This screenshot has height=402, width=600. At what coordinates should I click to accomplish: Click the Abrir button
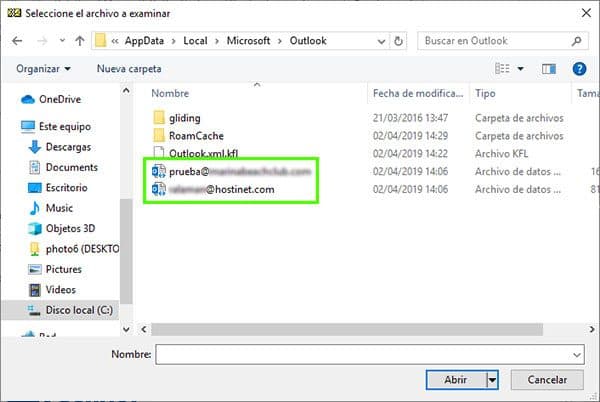point(454,380)
